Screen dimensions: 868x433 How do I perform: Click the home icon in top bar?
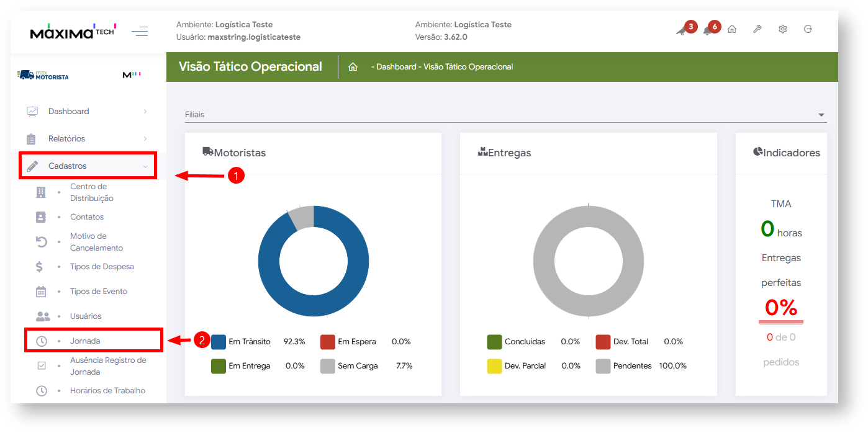[732, 29]
